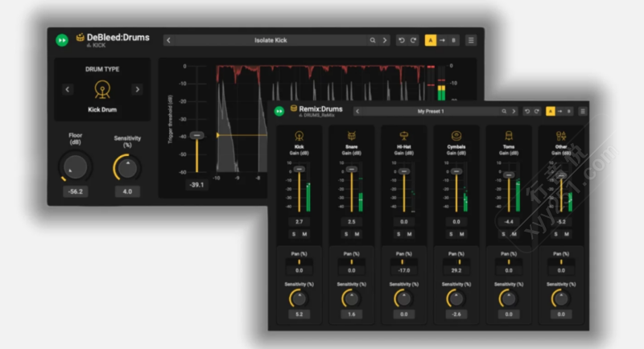The height and width of the screenshot is (349, 644).
Task: Click the Toms gain fader handle
Action: [509, 175]
